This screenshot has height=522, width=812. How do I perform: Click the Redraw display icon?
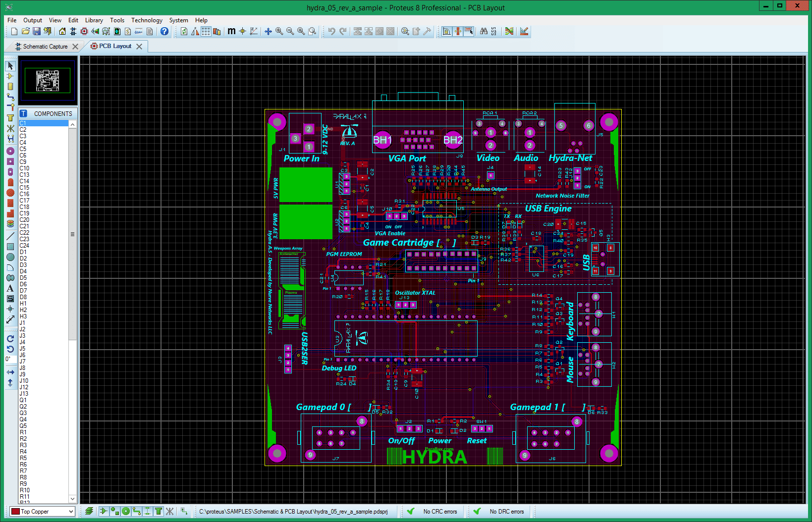coord(184,31)
